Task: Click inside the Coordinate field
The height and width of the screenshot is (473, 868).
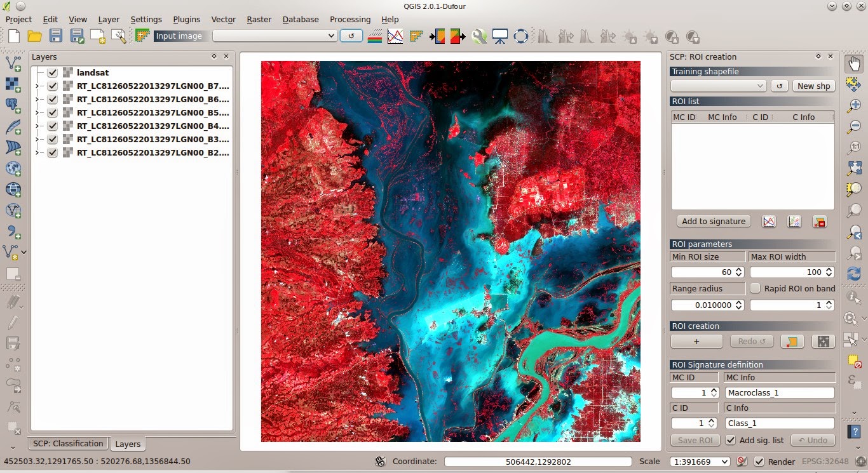Action: point(537,462)
